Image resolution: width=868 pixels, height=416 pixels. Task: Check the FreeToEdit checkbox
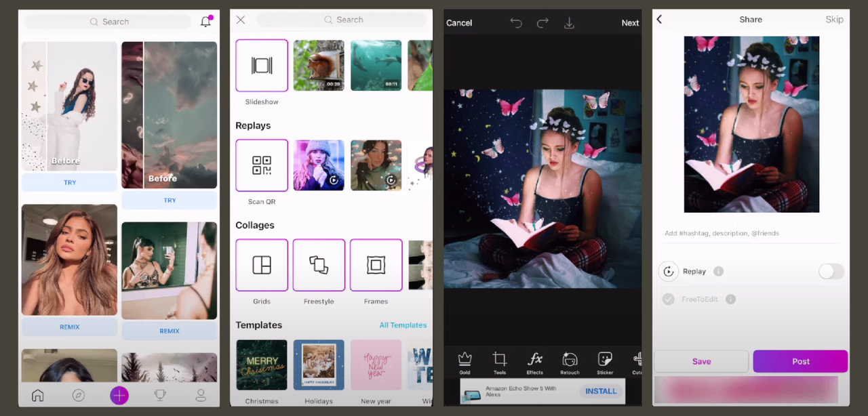(669, 299)
